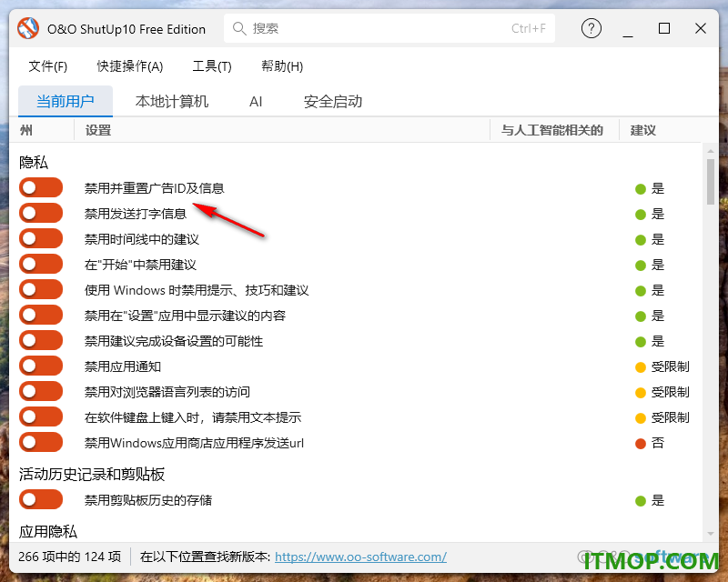Toggle 禁用Windows应用商店应用程序发送url switch
The height and width of the screenshot is (582, 728).
click(41, 442)
